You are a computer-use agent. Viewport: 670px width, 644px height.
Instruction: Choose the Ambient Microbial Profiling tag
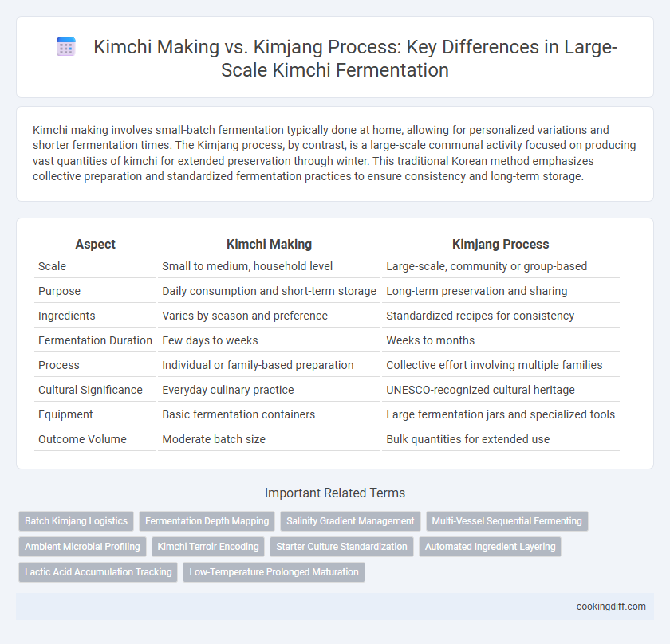coord(82,547)
